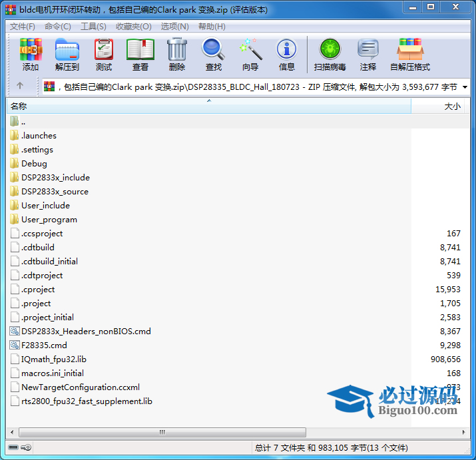
Task: Select the User_include folder icon
Action: pyautogui.click(x=14, y=205)
